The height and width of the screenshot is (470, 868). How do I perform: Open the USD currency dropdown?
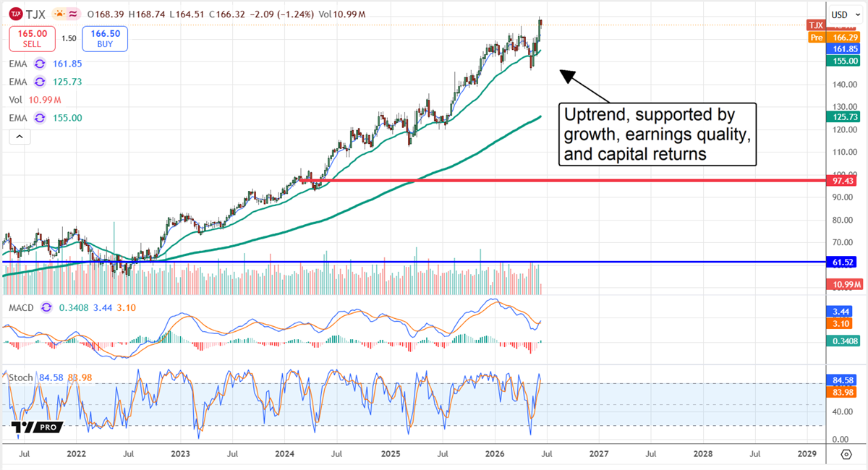844,14
